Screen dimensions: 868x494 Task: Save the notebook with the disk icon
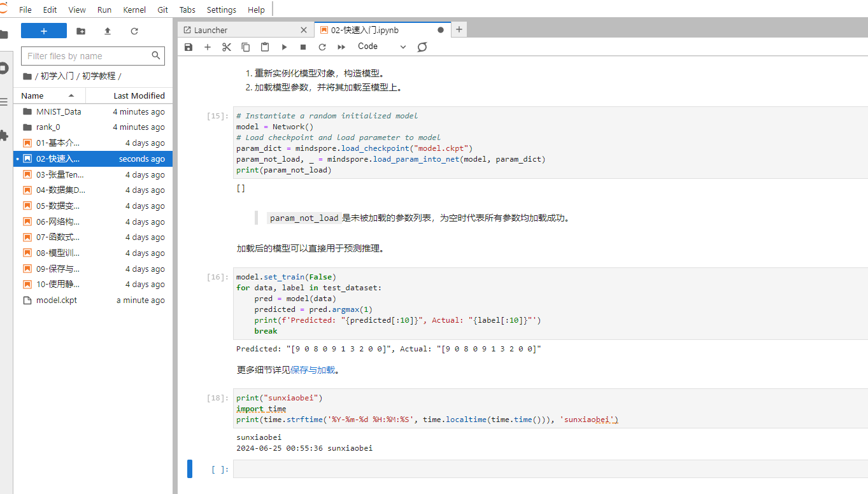click(x=189, y=46)
